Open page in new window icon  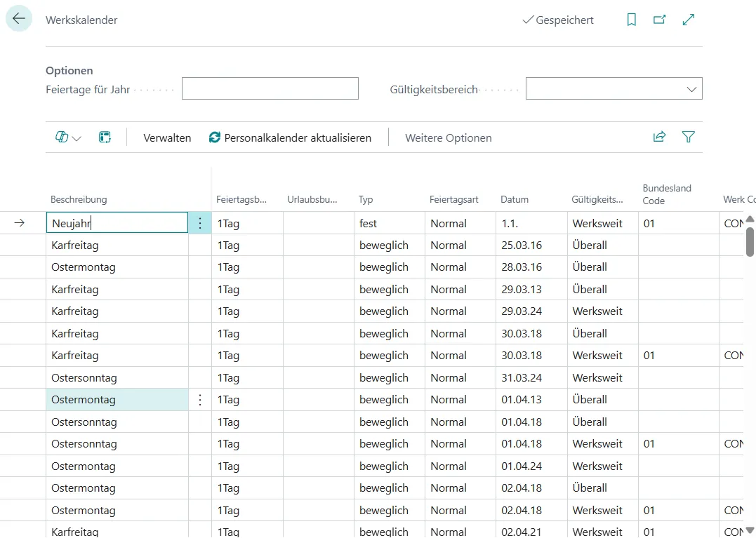point(659,20)
